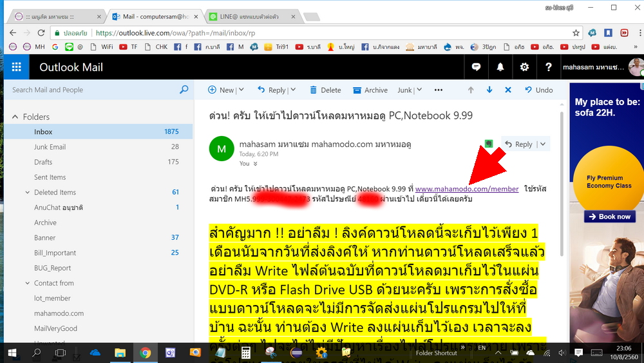The image size is (644, 363).
Task: Open Task View on taskbar
Action: point(61,353)
